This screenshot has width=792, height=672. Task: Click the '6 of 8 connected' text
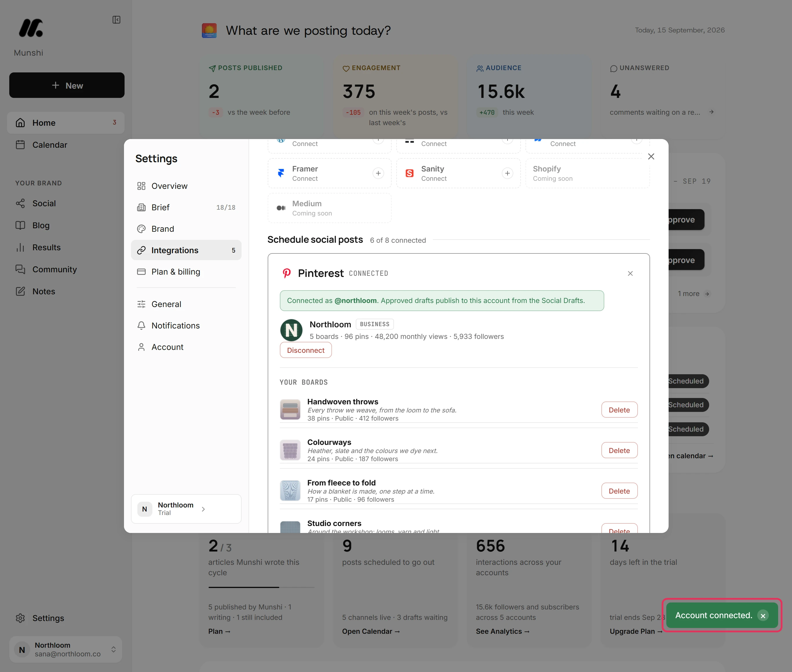[398, 240]
